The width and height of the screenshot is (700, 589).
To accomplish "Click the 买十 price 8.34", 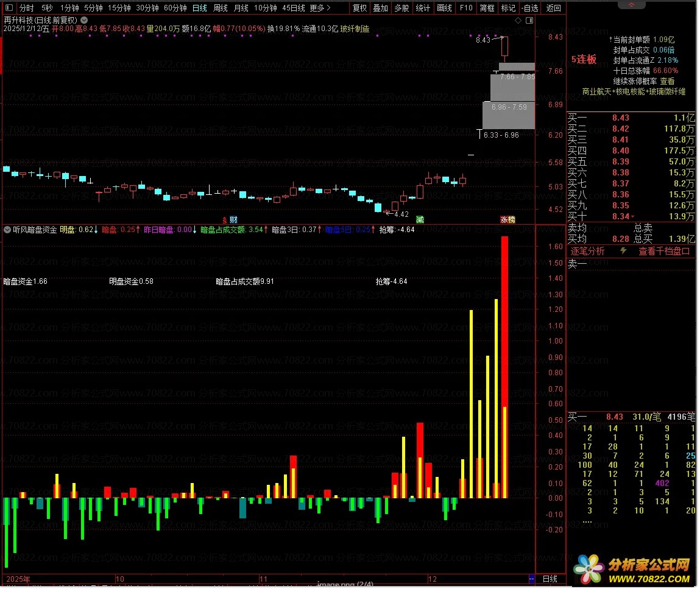I will (621, 216).
